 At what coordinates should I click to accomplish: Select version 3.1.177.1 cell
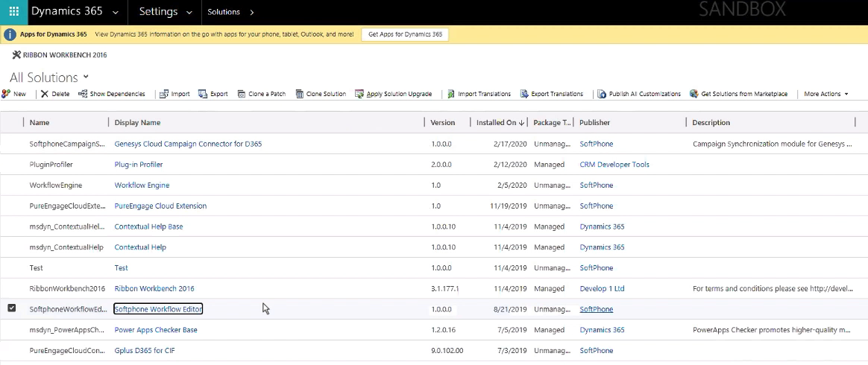tap(445, 289)
